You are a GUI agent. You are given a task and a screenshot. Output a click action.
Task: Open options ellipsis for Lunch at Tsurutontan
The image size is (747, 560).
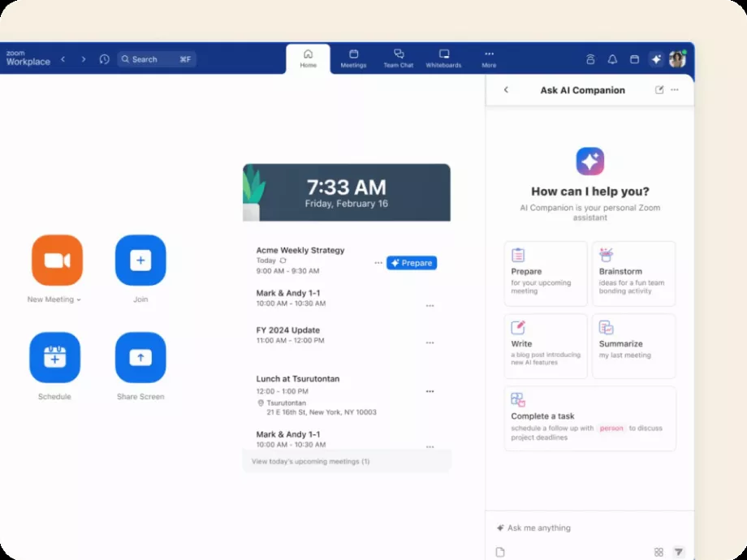(430, 391)
